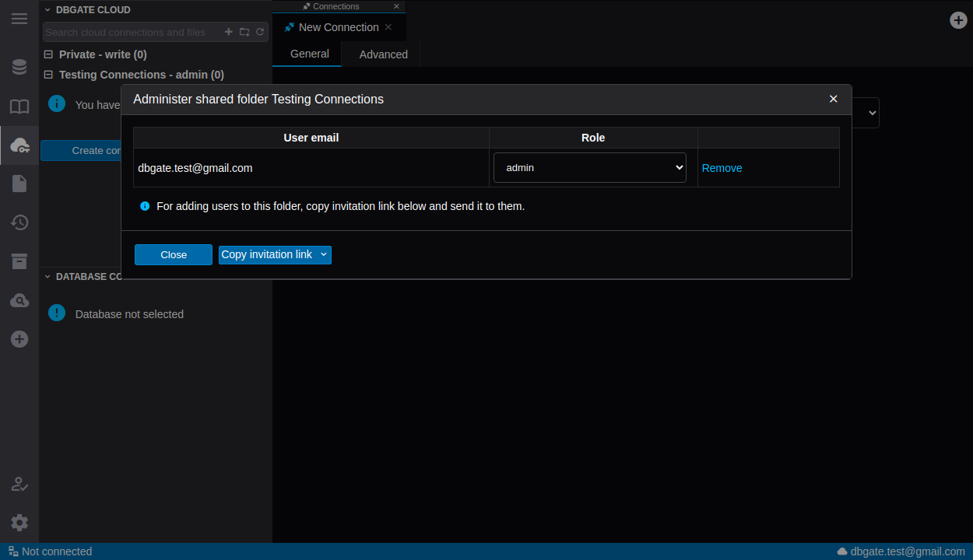
Task: Open the history icon in sidebar
Action: click(x=19, y=222)
